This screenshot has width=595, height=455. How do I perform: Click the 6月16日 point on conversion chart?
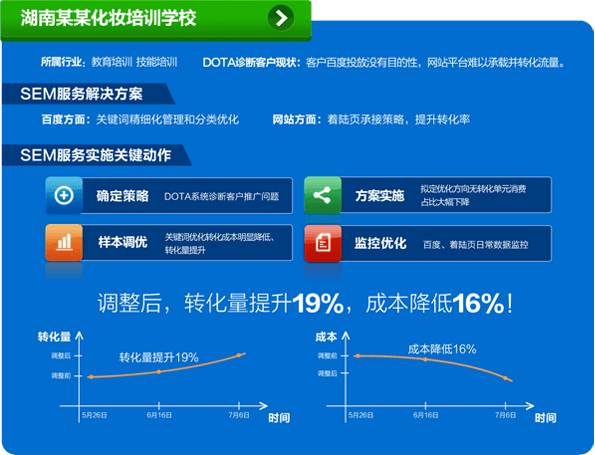coord(159,372)
